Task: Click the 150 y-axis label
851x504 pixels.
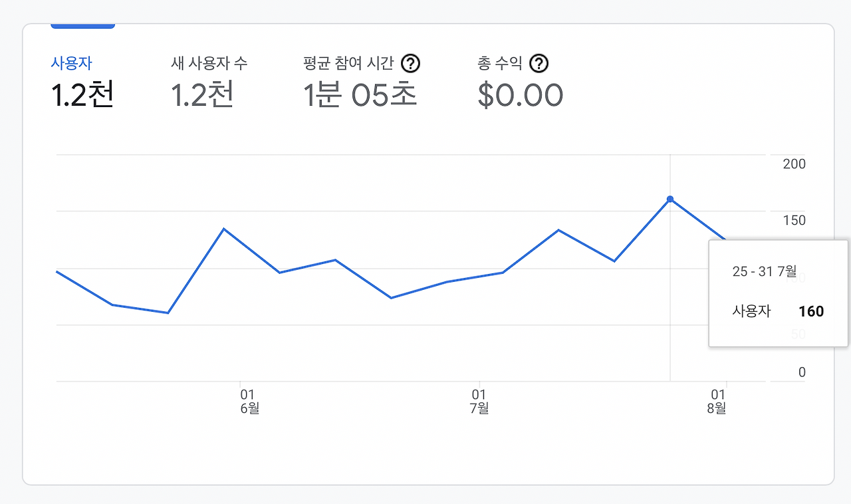Action: click(794, 220)
